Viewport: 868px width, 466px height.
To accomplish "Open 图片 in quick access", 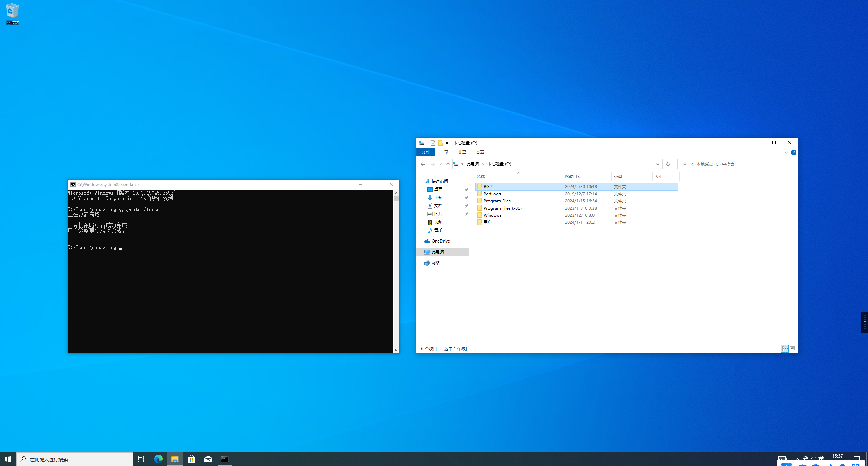I will coord(438,214).
